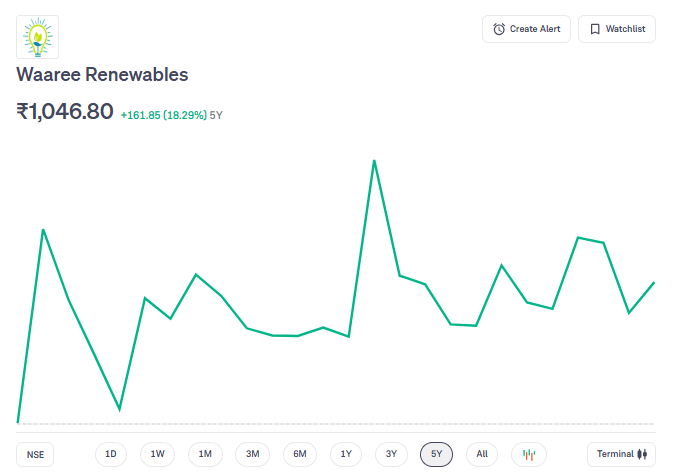Screen dimensions: 676x475
Task: Show the 3Y price chart
Action: point(391,454)
